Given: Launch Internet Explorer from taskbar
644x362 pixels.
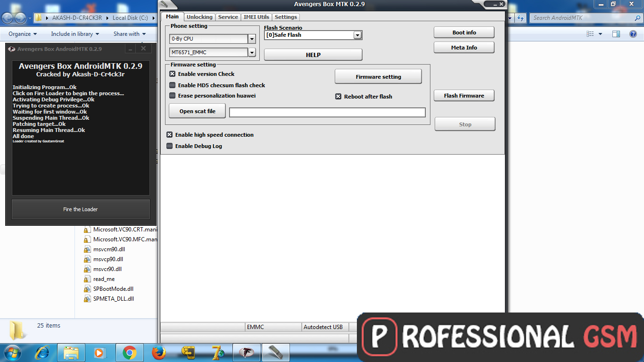Looking at the screenshot, I should pyautogui.click(x=43, y=353).
